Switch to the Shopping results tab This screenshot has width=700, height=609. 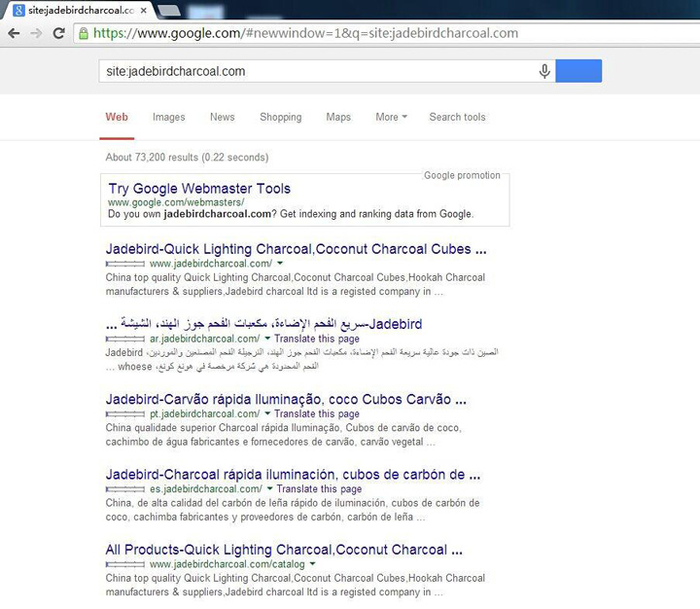[280, 117]
